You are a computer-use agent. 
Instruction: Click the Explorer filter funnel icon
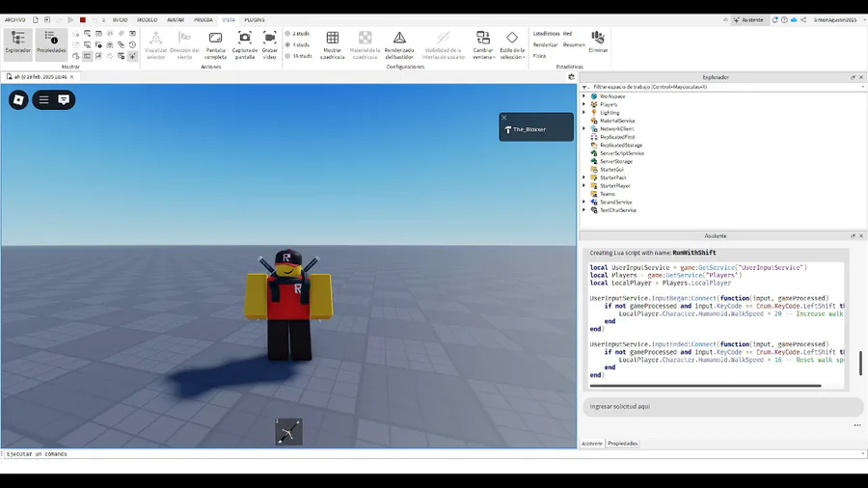[x=585, y=87]
